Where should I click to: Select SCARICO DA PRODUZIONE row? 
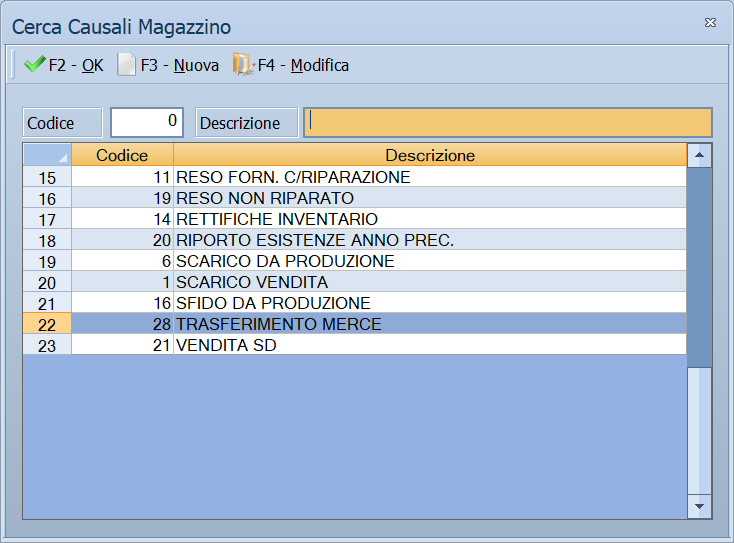pos(355,261)
